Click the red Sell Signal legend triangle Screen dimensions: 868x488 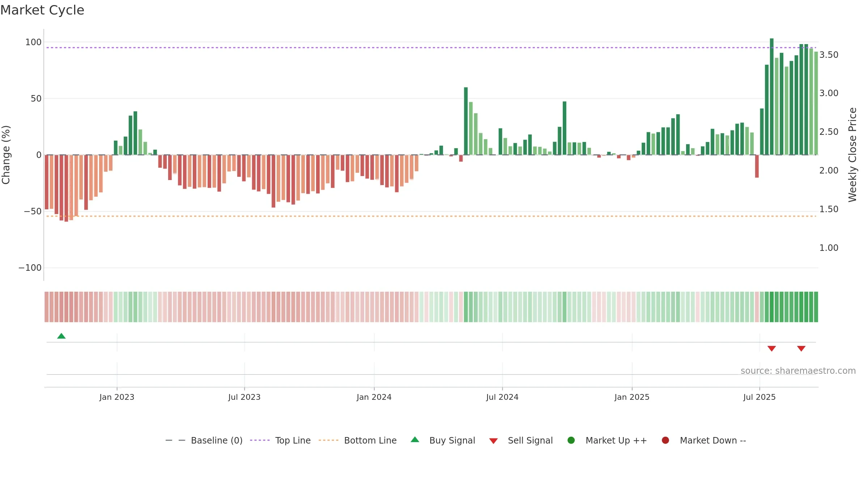coord(493,441)
